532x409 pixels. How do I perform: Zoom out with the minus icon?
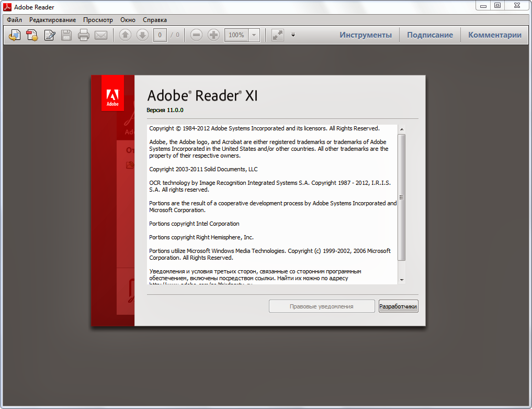click(196, 35)
